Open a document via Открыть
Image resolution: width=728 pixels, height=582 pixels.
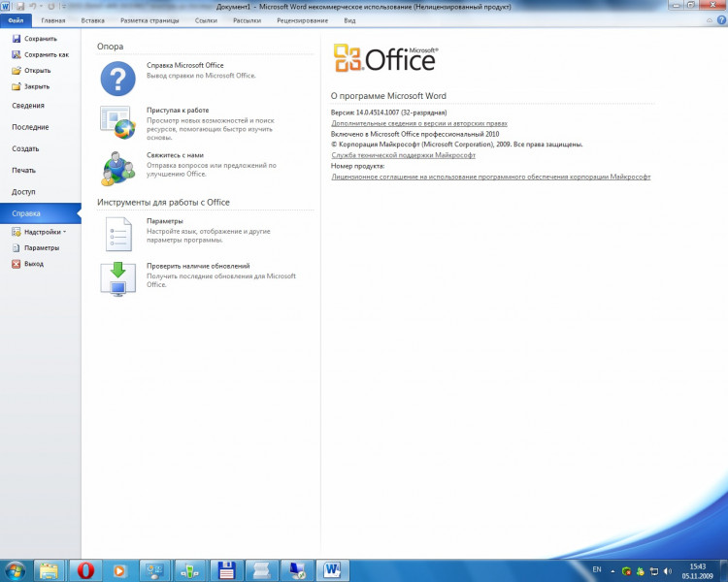[x=32, y=71]
